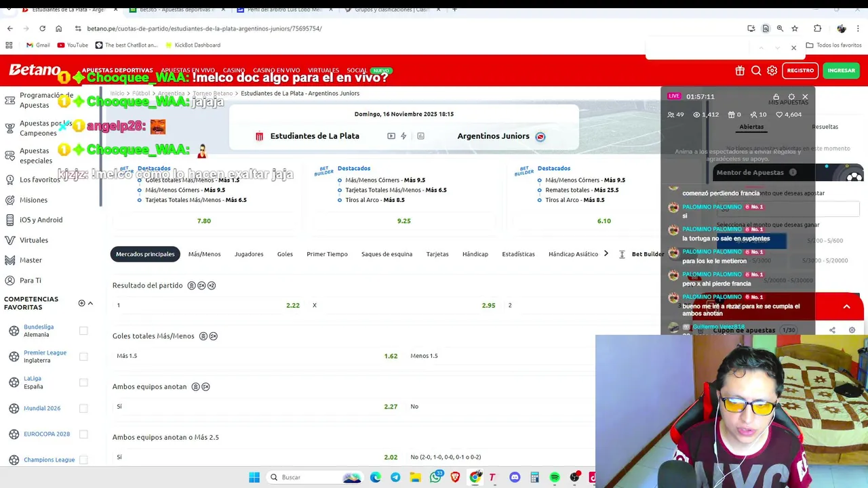The width and height of the screenshot is (868, 488).
Task: Click the INGRESAR button
Action: coord(841,70)
